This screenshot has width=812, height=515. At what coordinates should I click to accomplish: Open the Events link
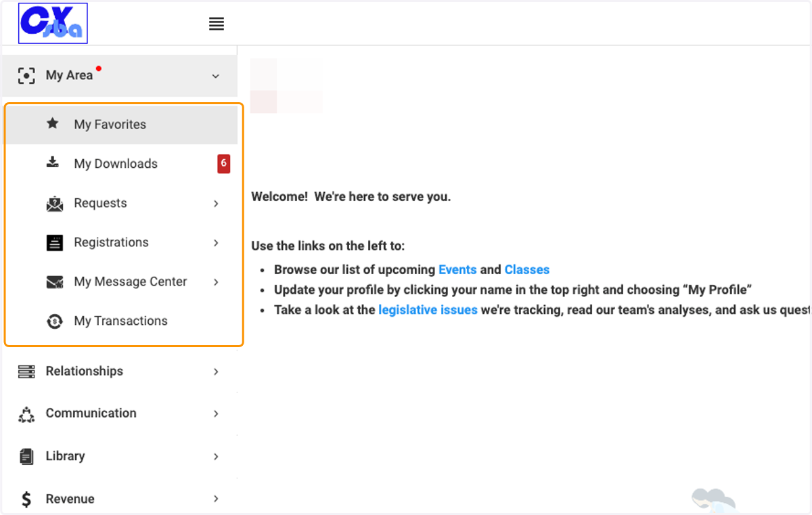[x=457, y=269]
